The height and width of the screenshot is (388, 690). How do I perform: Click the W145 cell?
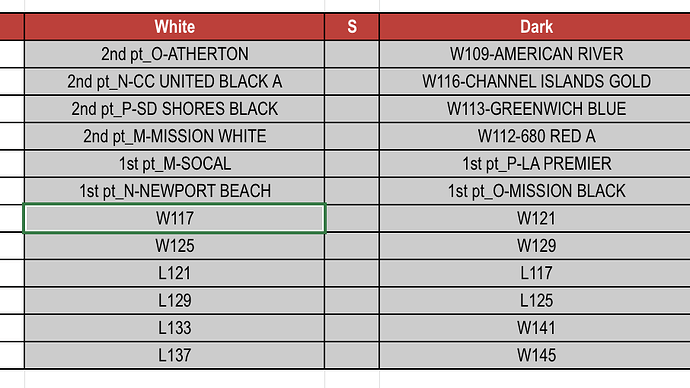[535, 355]
